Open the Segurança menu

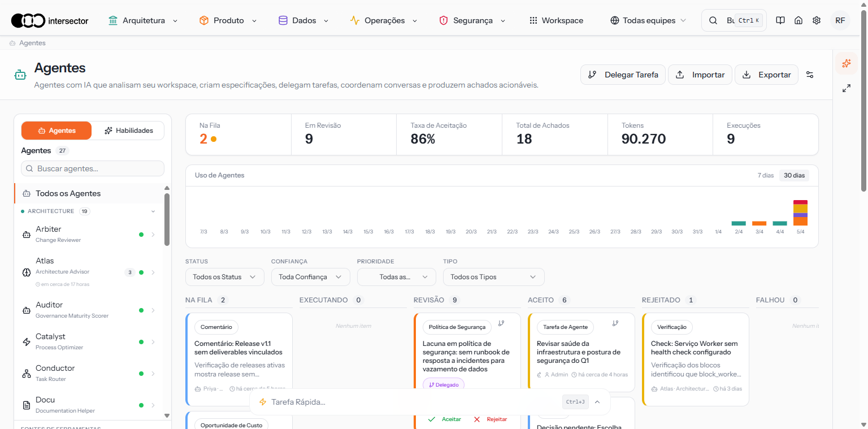point(472,20)
